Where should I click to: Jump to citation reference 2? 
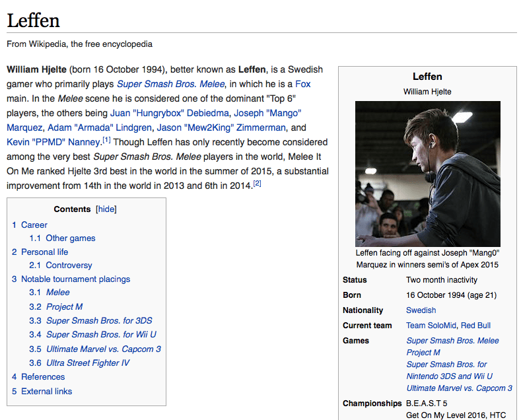coord(258,184)
